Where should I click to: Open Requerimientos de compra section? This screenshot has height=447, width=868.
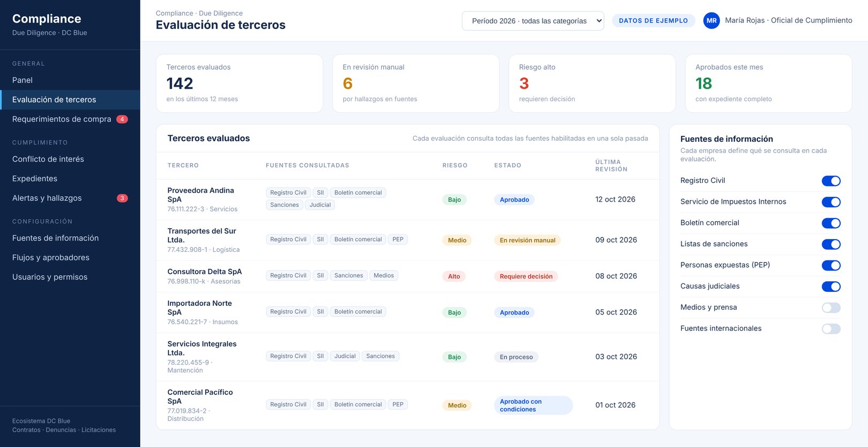[x=70, y=119]
